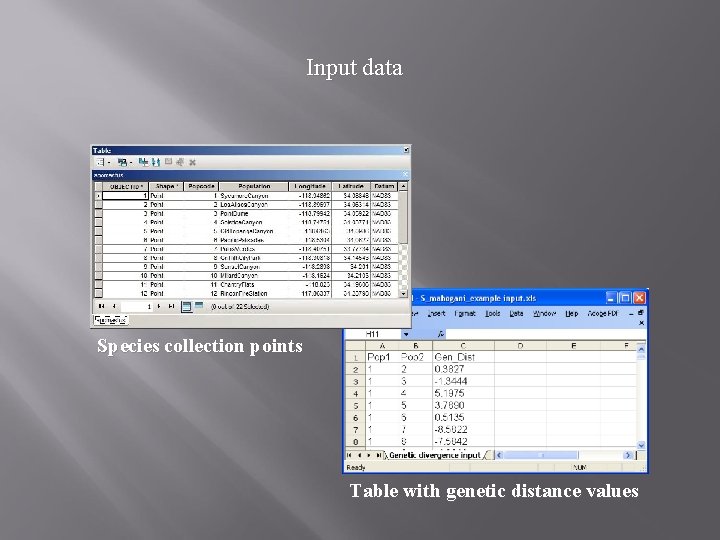Click the Select By Attributes toolbar icon
This screenshot has width=720, height=540.
(143, 162)
